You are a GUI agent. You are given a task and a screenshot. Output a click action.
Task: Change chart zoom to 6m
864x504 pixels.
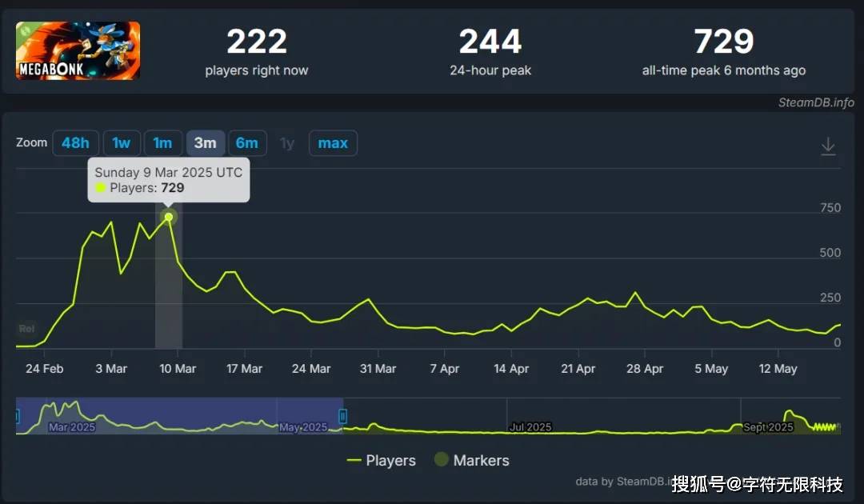click(246, 143)
